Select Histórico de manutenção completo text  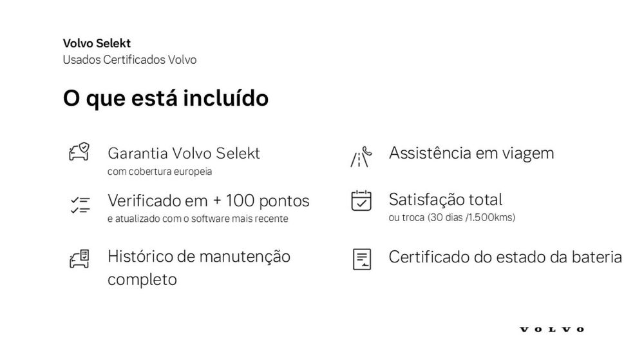pos(199,268)
